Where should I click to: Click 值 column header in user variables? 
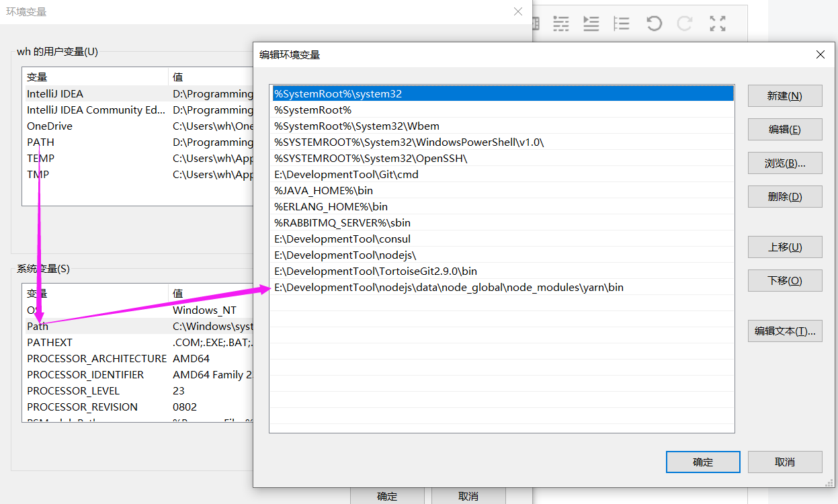coord(210,77)
